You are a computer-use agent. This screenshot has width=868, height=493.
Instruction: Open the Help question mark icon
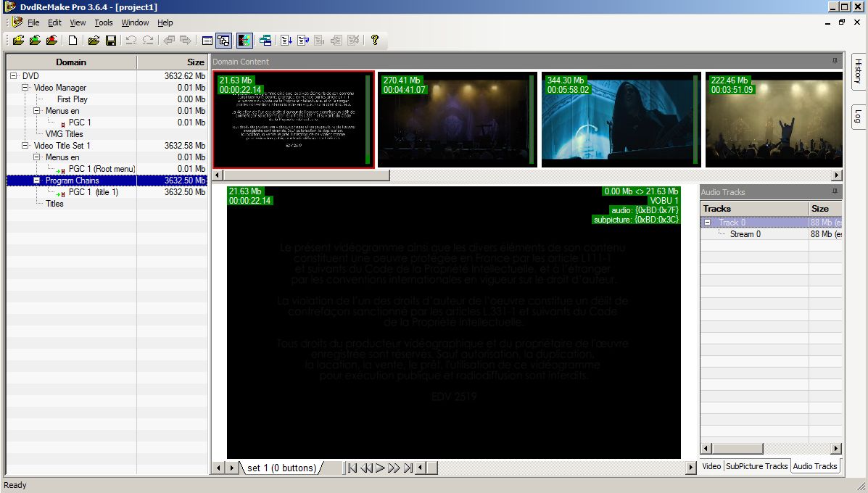pyautogui.click(x=374, y=41)
